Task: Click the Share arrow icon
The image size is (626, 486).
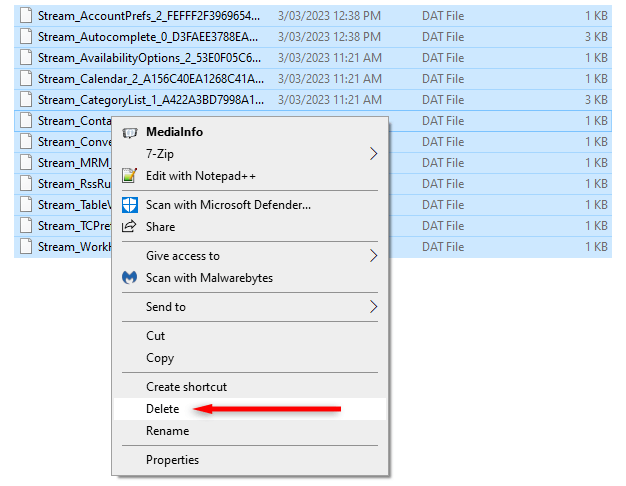Action: click(129, 227)
